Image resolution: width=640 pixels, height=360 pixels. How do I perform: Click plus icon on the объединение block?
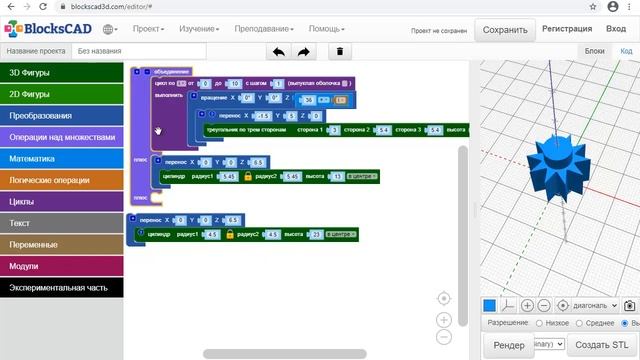(x=137, y=72)
